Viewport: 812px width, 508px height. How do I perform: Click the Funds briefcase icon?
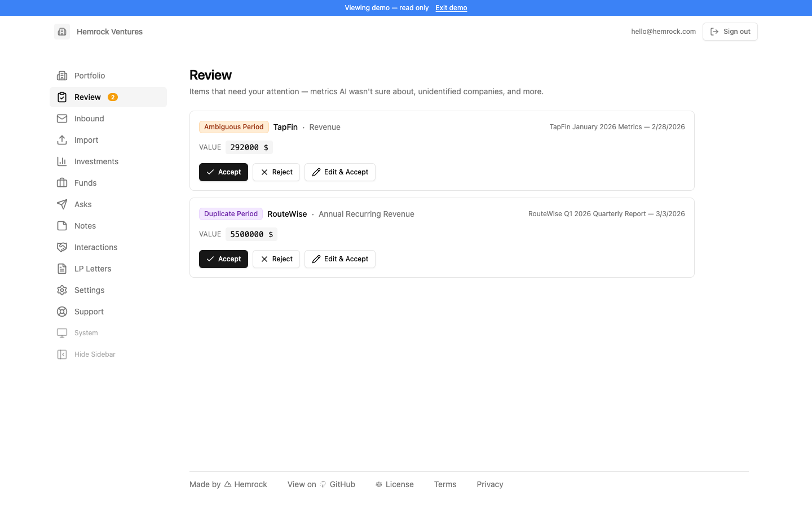click(62, 183)
